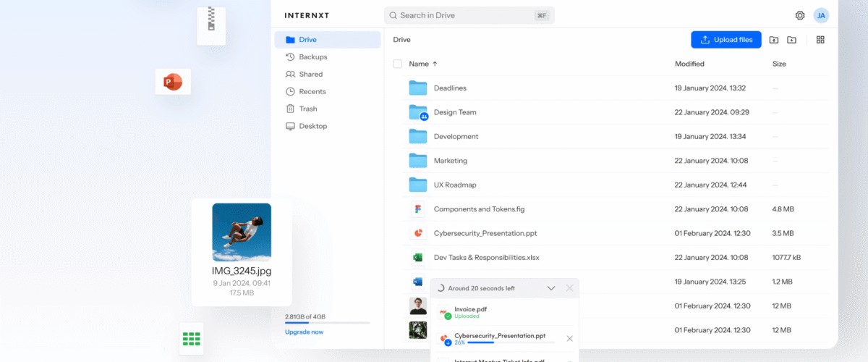Open the Shared section in the sidebar
This screenshot has width=868, height=362.
[310, 75]
